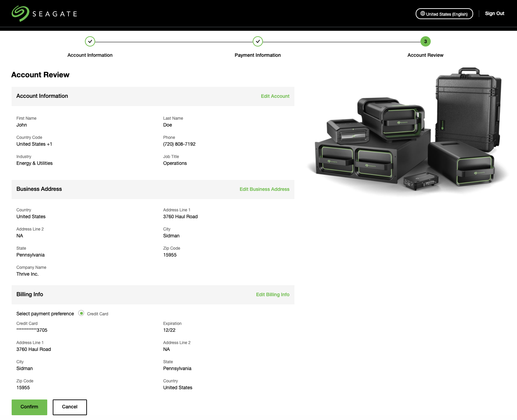The width and height of the screenshot is (517, 420).
Task: Click the last name value Doe
Action: [167, 125]
